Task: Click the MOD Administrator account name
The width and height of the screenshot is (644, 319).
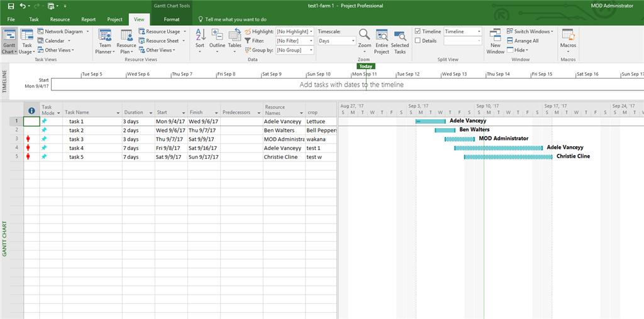Action: tap(612, 6)
